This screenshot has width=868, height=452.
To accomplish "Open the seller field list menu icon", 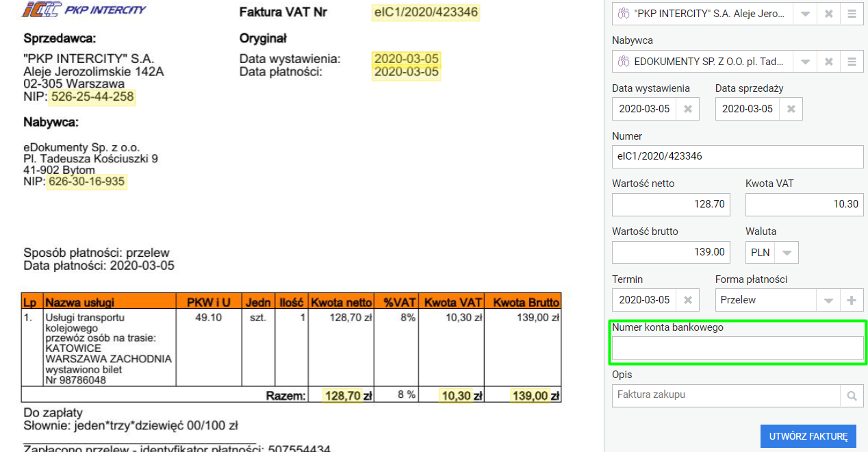I will pos(852,14).
